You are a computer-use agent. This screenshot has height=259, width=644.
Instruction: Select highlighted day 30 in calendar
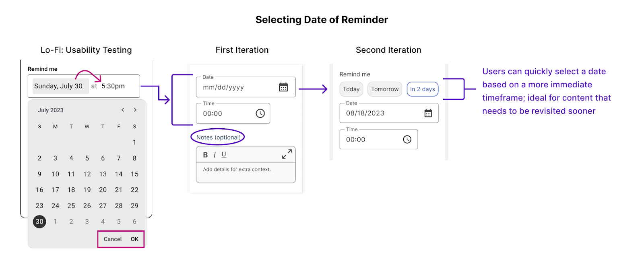(39, 222)
